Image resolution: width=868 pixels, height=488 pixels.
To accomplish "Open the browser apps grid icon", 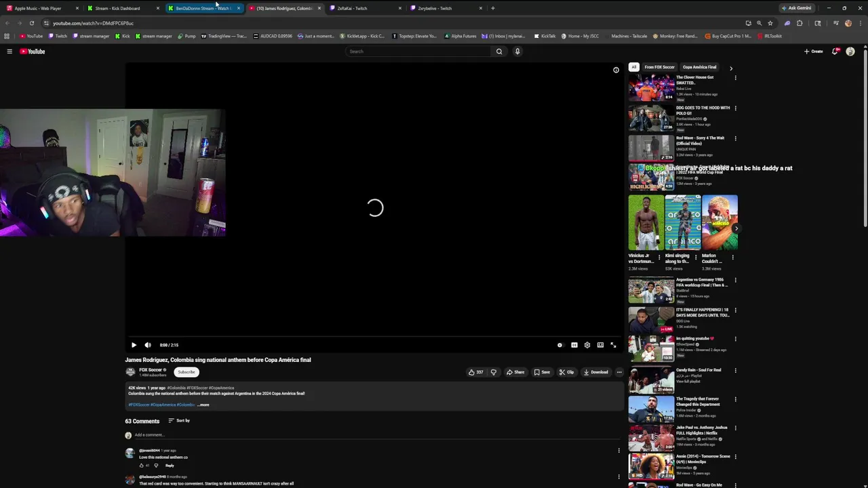I will coord(7,36).
